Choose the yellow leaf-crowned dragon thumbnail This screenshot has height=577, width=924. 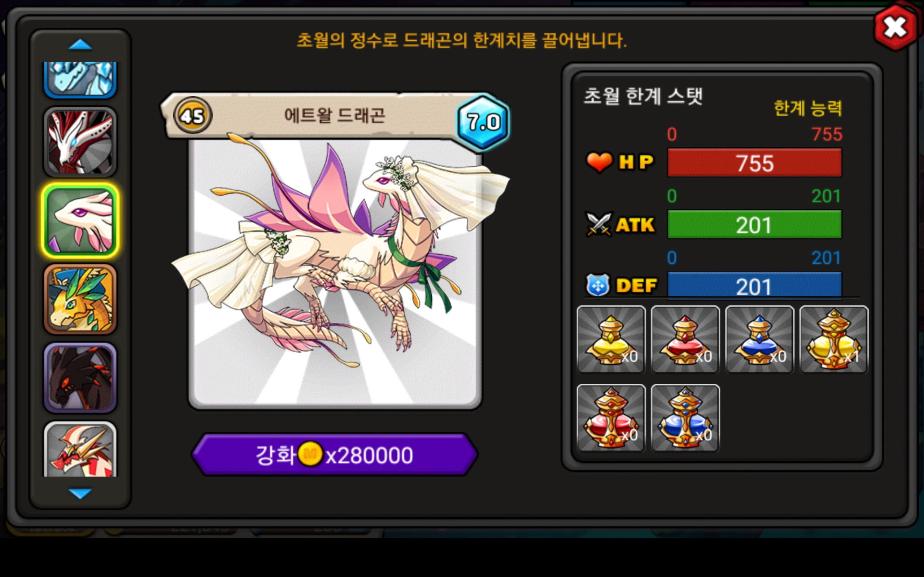pyautogui.click(x=80, y=299)
